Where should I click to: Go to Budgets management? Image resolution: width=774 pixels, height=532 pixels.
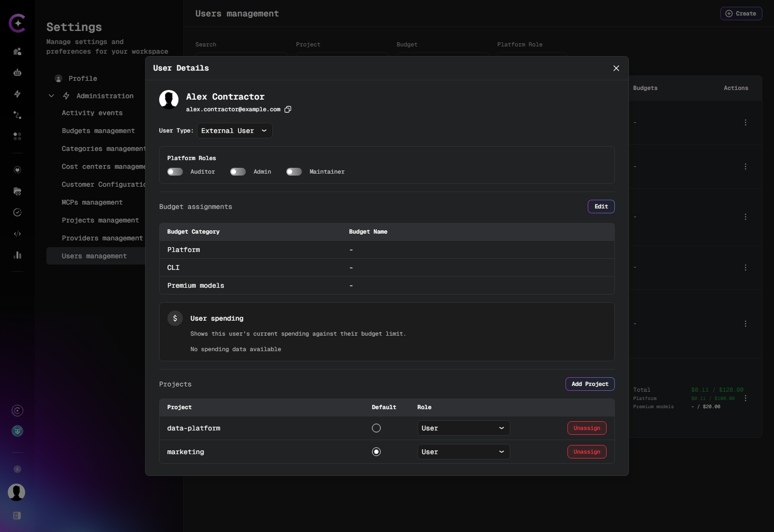pyautogui.click(x=98, y=131)
